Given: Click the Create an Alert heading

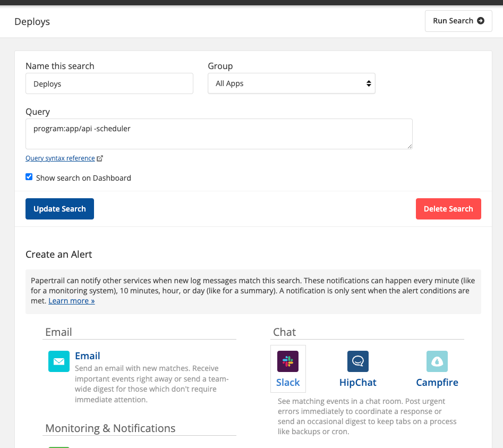Looking at the screenshot, I should (59, 254).
